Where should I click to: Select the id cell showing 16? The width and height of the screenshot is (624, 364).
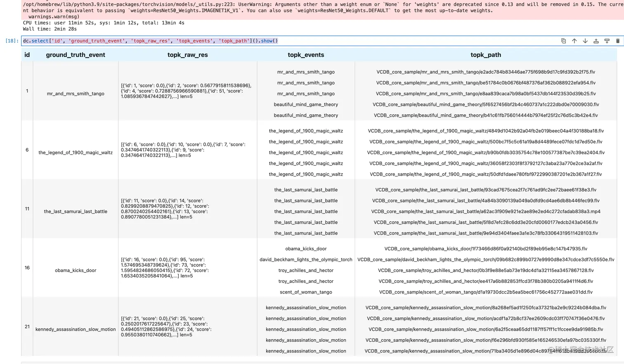(27, 268)
